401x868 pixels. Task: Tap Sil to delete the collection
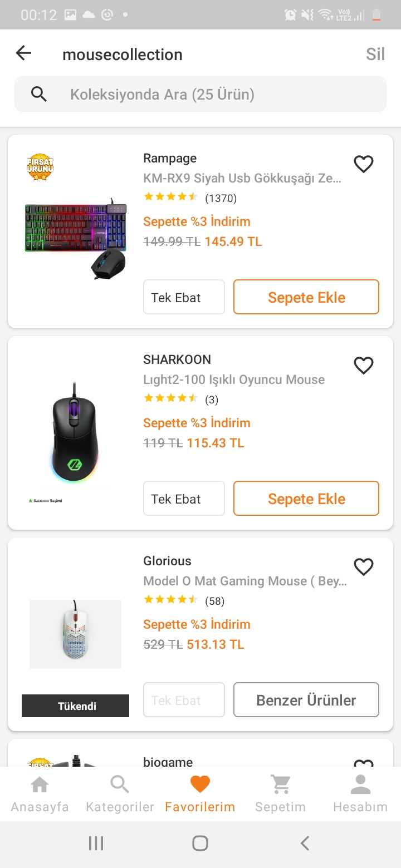375,54
